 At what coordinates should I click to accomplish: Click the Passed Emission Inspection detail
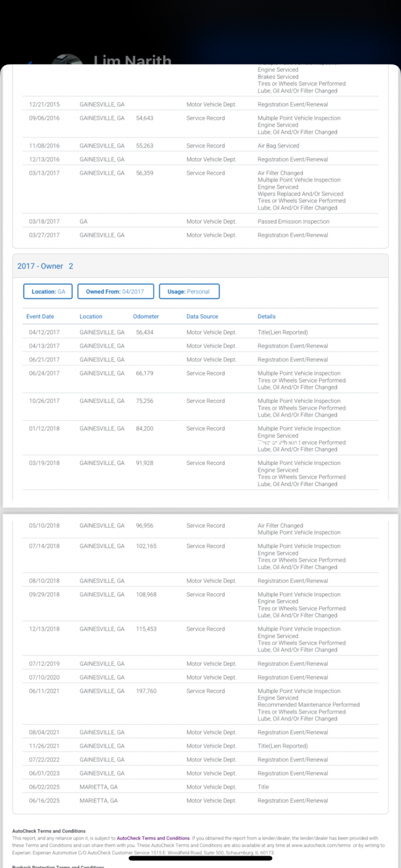tap(293, 221)
